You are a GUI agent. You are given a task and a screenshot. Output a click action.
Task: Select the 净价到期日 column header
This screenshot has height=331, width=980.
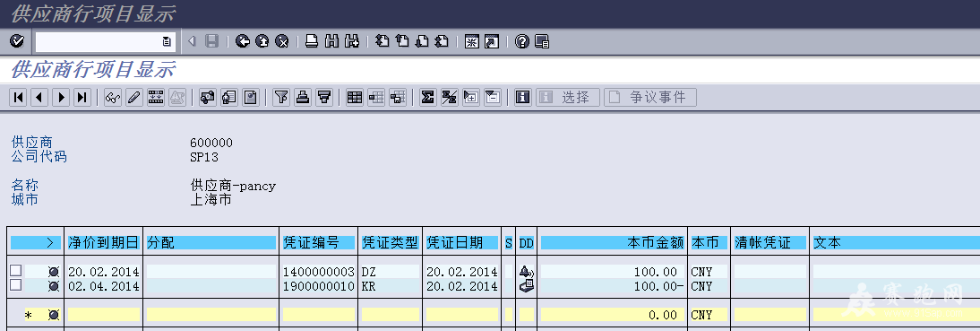coord(104,243)
